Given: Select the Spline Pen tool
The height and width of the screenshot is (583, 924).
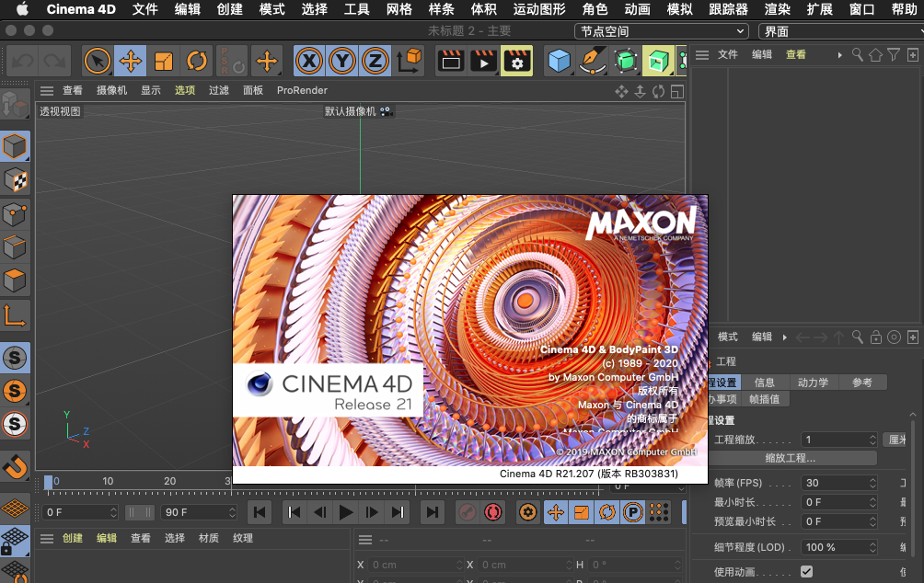Looking at the screenshot, I should (x=593, y=61).
